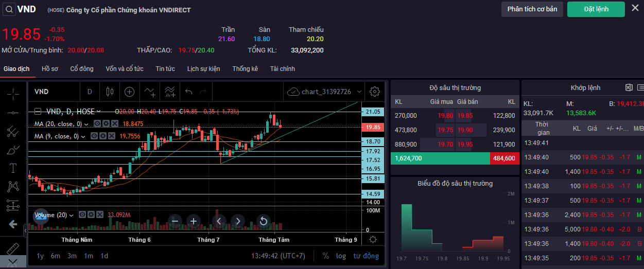Zoom in the chart with plus button
This screenshot has width=644, height=269.
coord(194,222)
